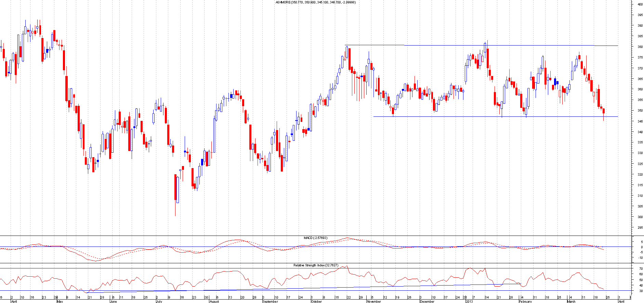This screenshot has height=303, width=644.
Task: Click the February label on the time axis
Action: coord(525,302)
